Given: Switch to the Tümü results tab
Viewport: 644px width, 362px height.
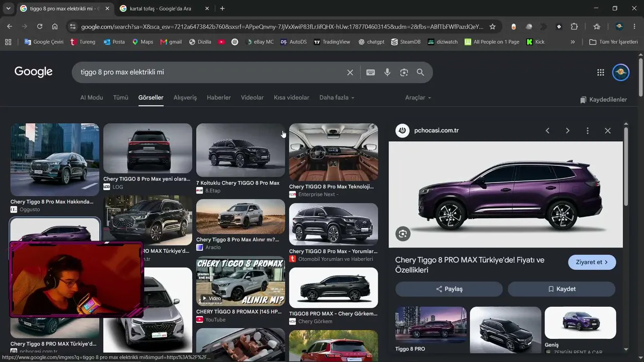Looking at the screenshot, I should click(x=121, y=98).
